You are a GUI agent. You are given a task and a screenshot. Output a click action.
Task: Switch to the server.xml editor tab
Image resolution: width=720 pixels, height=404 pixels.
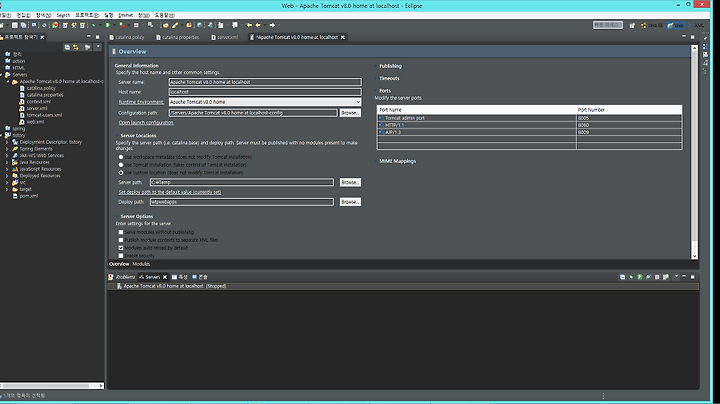[x=225, y=37]
